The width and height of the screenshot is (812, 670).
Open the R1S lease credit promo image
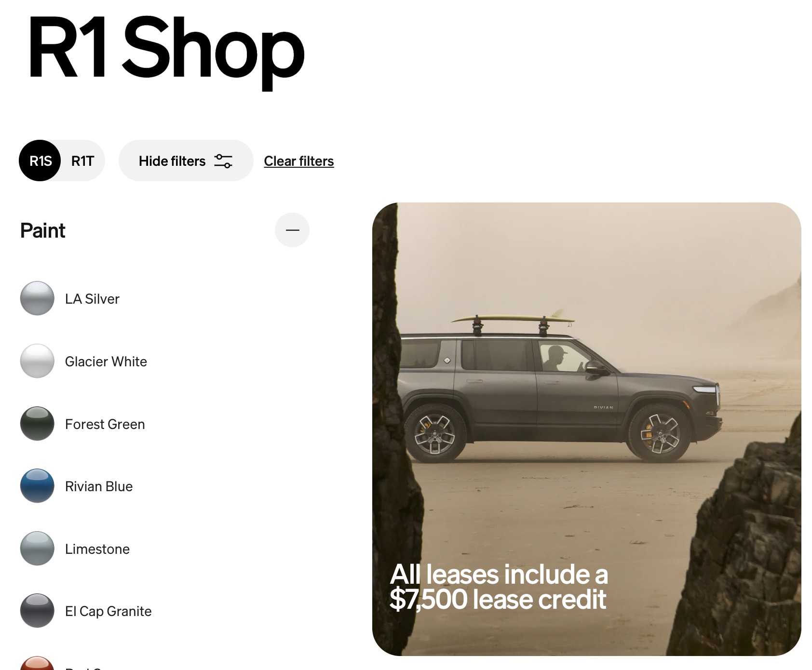click(x=587, y=429)
